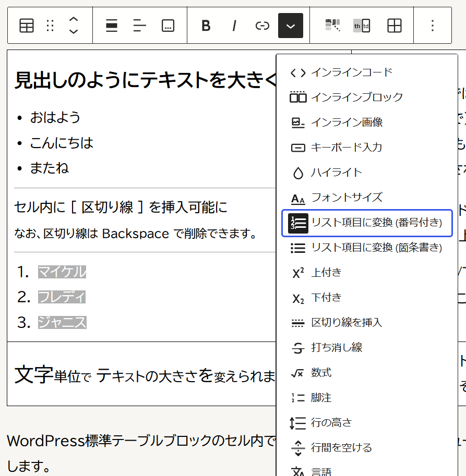Click the highlighted item フレディ

pyautogui.click(x=62, y=297)
